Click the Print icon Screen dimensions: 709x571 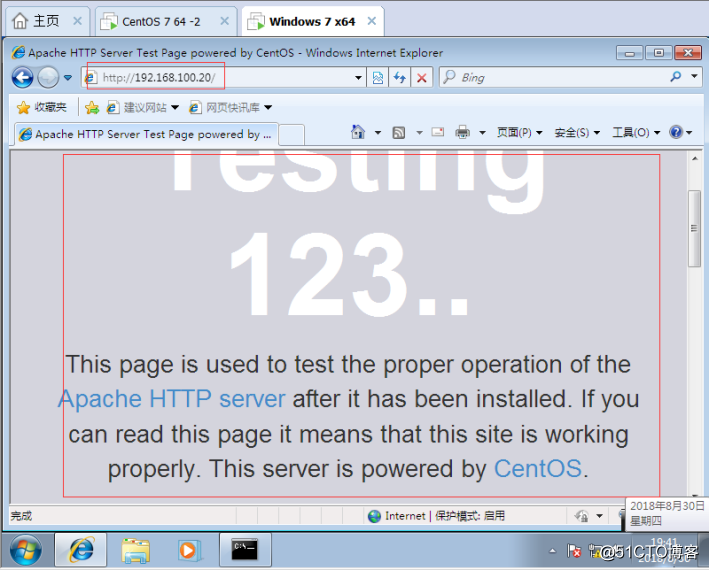pyautogui.click(x=462, y=132)
